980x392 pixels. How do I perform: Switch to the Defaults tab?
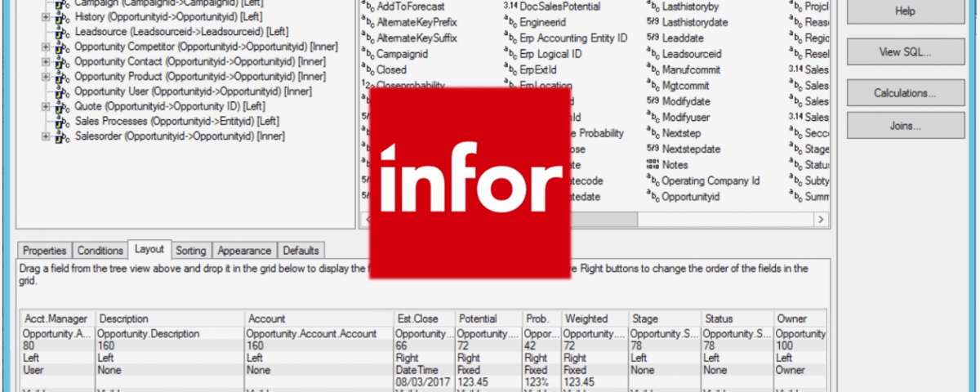point(301,251)
